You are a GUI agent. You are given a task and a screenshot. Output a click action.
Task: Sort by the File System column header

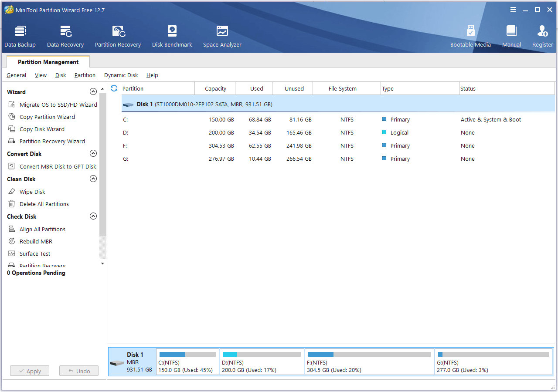tap(347, 88)
